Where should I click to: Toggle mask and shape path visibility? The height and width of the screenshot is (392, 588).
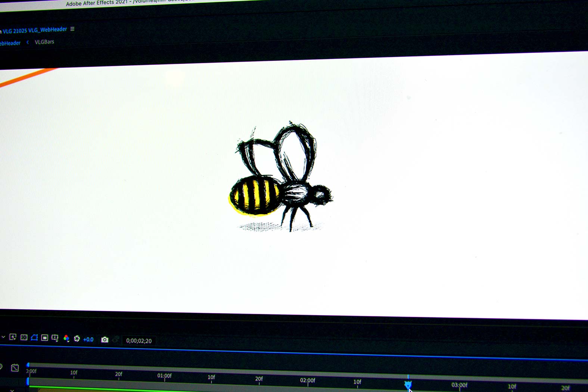[x=34, y=337]
